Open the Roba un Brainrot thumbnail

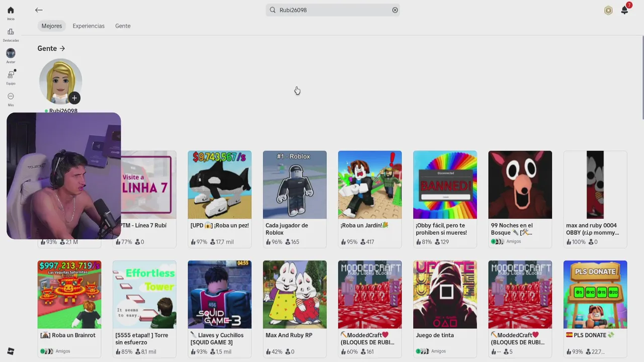(x=69, y=294)
